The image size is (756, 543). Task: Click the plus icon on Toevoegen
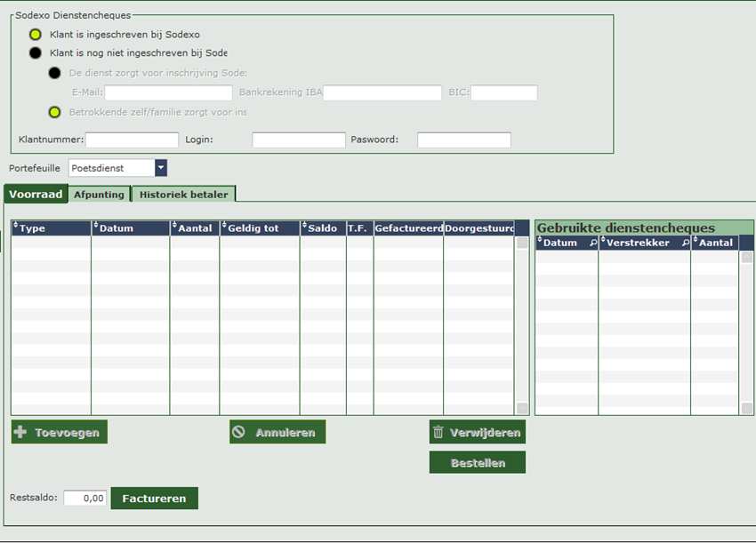click(21, 433)
